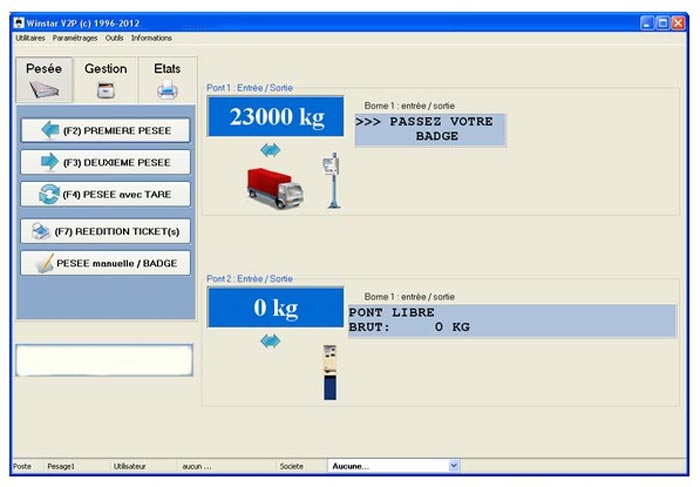The height and width of the screenshot is (487, 700).
Task: Open the Paramétrages menu
Action: 75,38
